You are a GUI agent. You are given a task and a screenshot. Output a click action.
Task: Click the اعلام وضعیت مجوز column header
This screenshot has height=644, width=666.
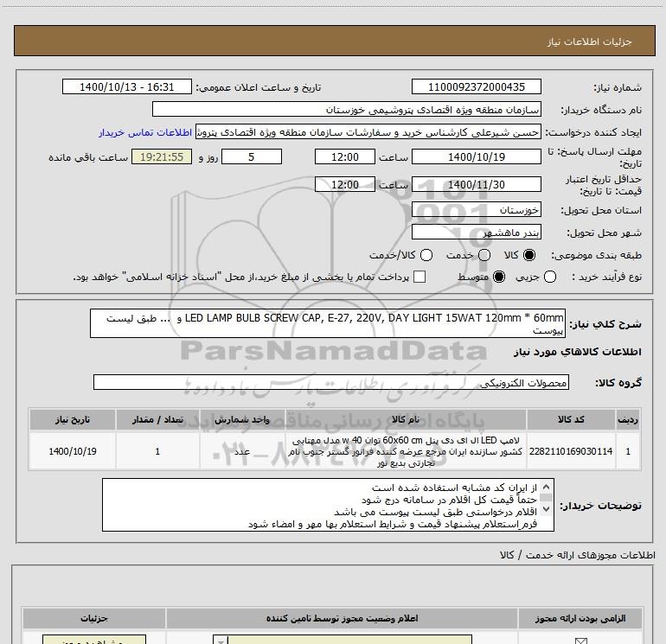click(x=342, y=618)
